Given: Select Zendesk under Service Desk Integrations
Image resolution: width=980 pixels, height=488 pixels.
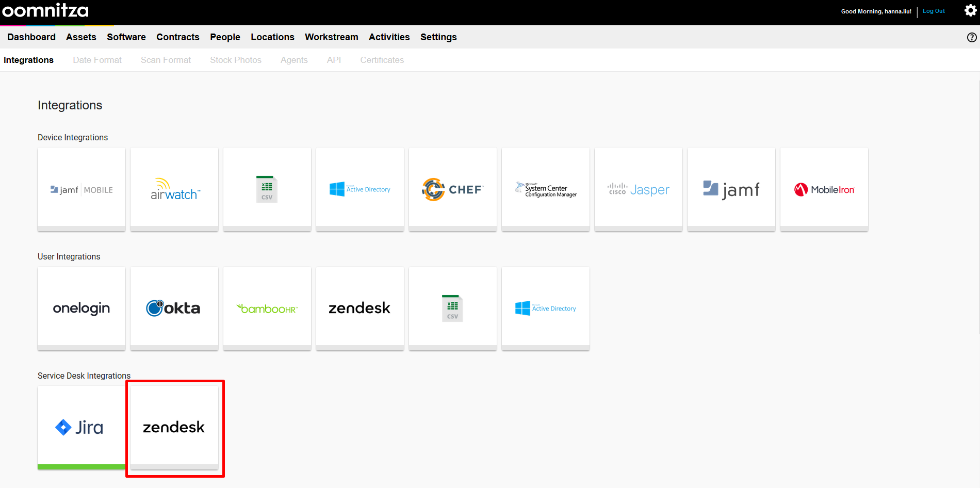Looking at the screenshot, I should 174,427.
